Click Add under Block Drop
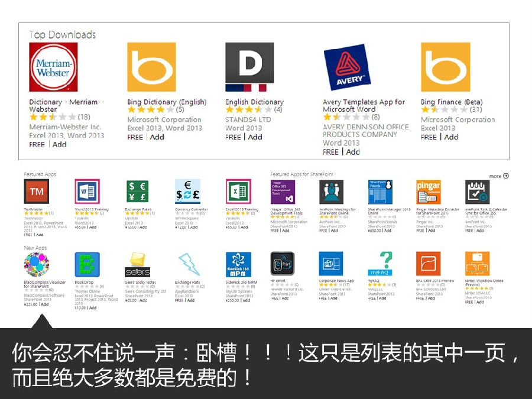532x399 pixels. (93, 308)
